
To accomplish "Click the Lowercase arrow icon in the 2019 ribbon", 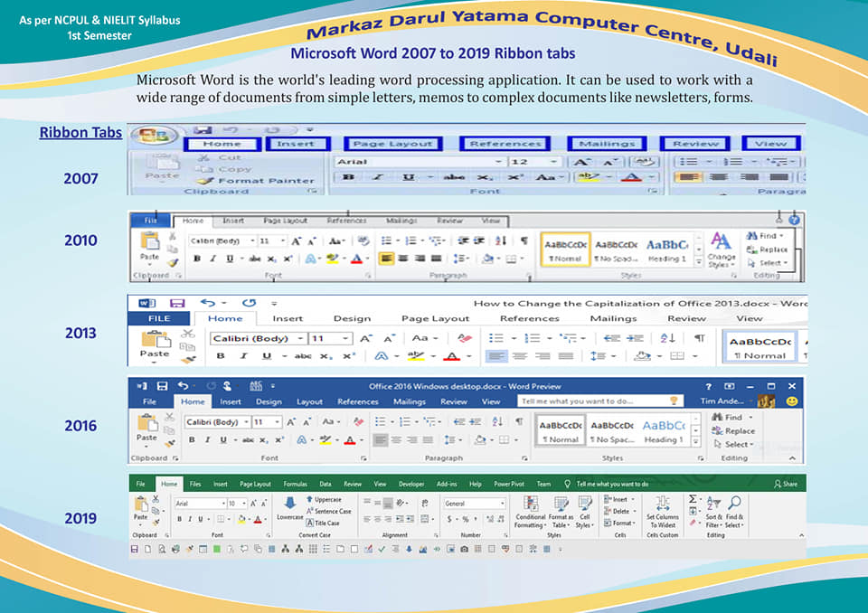I will (289, 503).
